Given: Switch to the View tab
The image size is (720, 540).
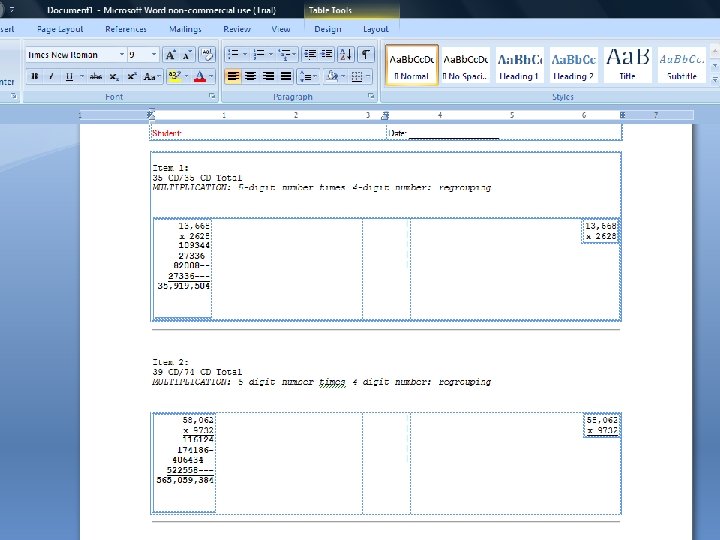Looking at the screenshot, I should (281, 29).
